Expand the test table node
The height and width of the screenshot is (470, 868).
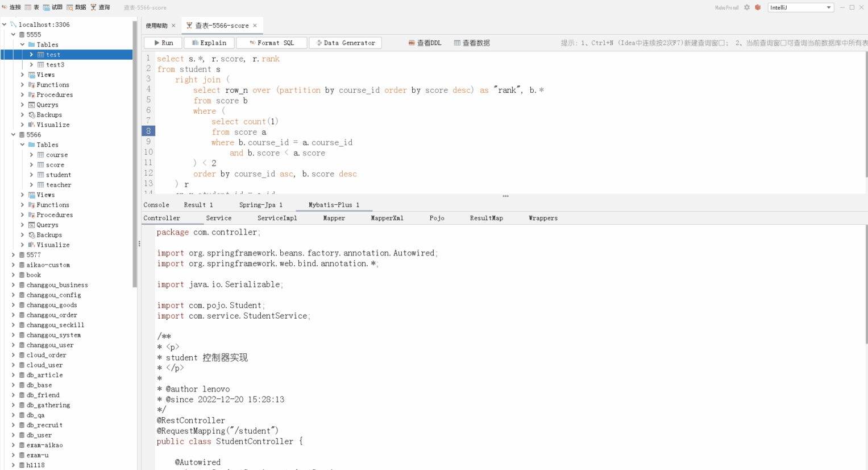point(31,55)
